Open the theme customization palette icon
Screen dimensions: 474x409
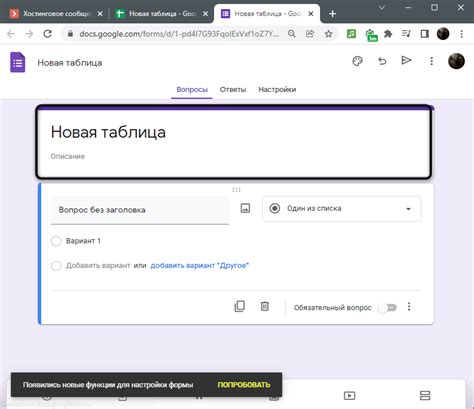click(357, 61)
